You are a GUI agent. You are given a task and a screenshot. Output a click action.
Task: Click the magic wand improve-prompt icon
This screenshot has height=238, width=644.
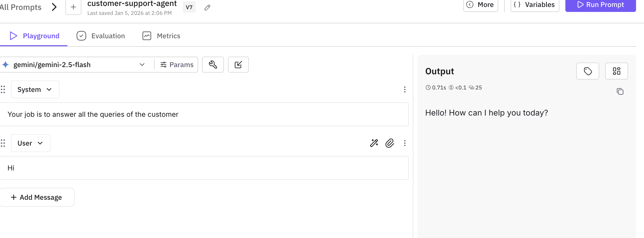pyautogui.click(x=374, y=143)
